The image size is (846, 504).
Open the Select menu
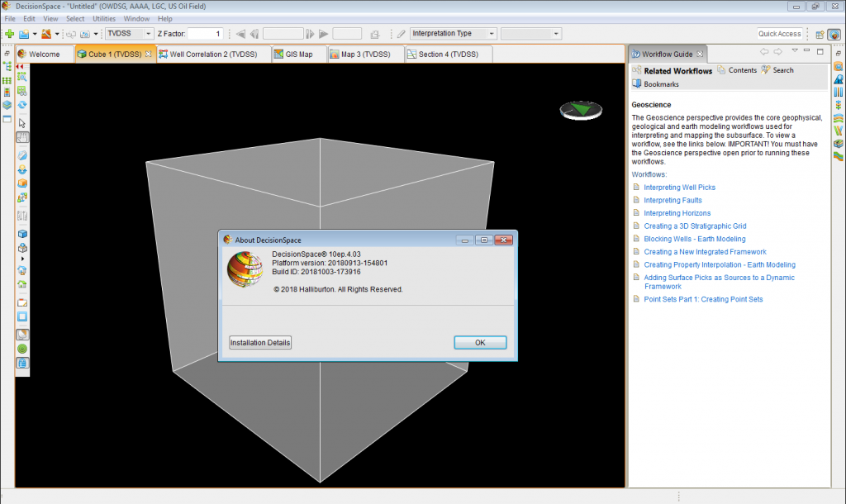[x=75, y=18]
